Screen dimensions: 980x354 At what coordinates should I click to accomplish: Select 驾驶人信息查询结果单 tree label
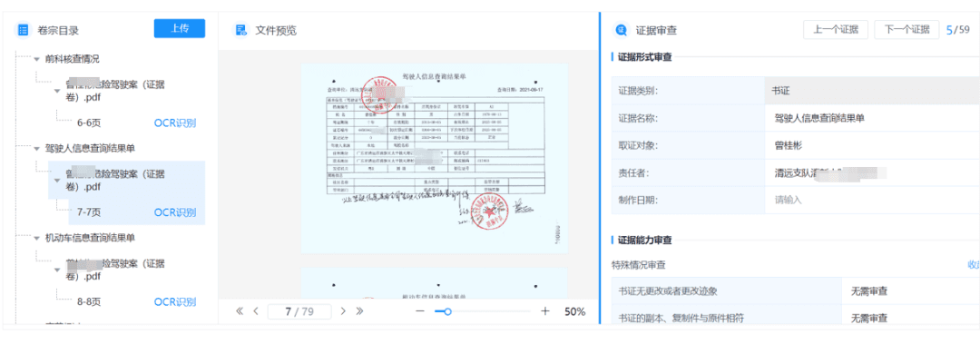click(90, 149)
